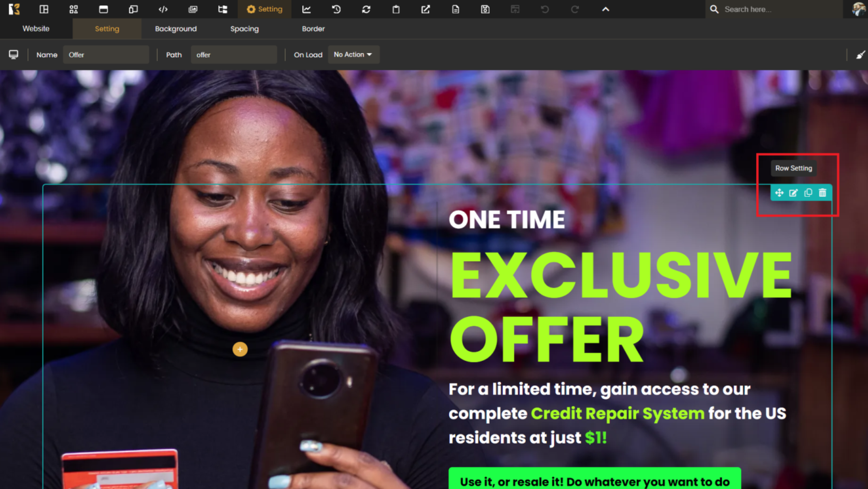Open the code editor brackets icon
The width and height of the screenshot is (868, 489).
tap(163, 9)
